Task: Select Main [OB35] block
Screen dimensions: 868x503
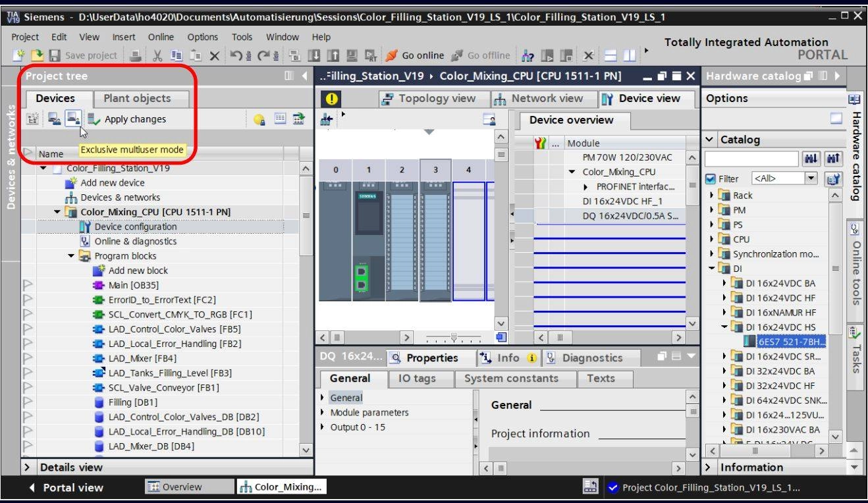Action: pos(126,285)
